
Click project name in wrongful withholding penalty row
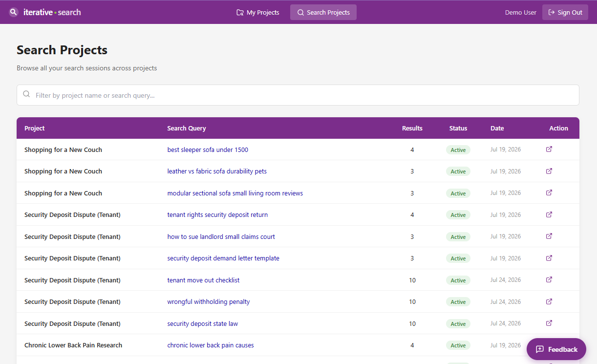point(72,302)
